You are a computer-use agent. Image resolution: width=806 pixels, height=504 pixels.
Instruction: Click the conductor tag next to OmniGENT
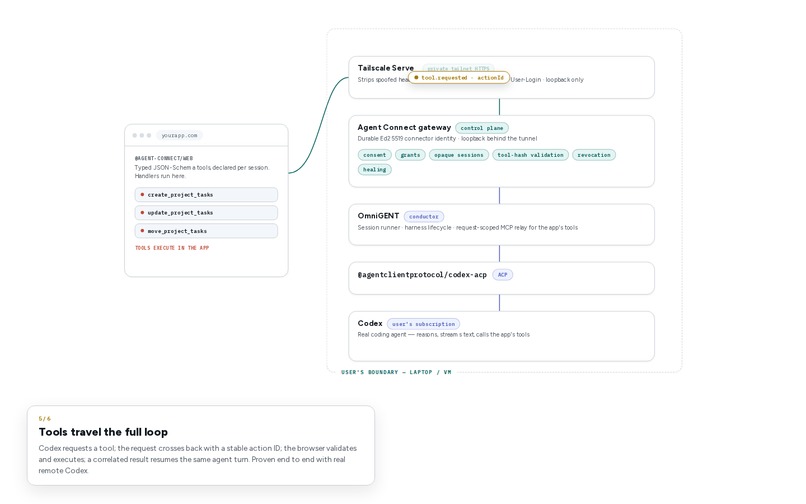click(x=424, y=217)
